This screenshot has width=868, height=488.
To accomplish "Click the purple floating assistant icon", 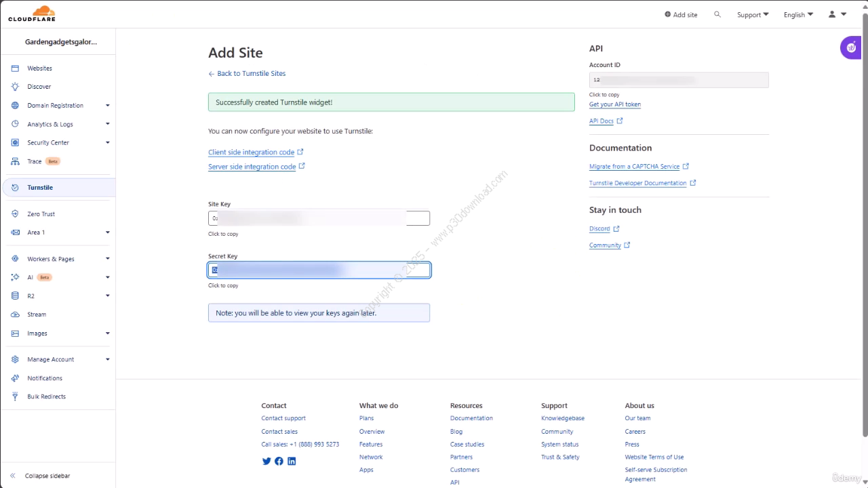I will click(x=852, y=48).
